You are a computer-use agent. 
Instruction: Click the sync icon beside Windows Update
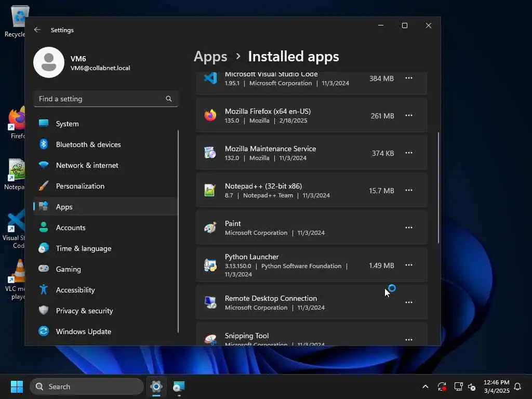44,331
